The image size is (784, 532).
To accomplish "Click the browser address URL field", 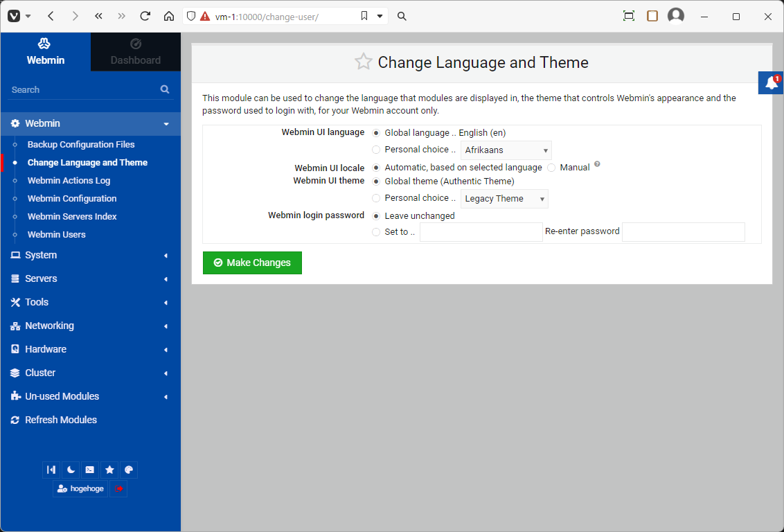I will (x=284, y=17).
